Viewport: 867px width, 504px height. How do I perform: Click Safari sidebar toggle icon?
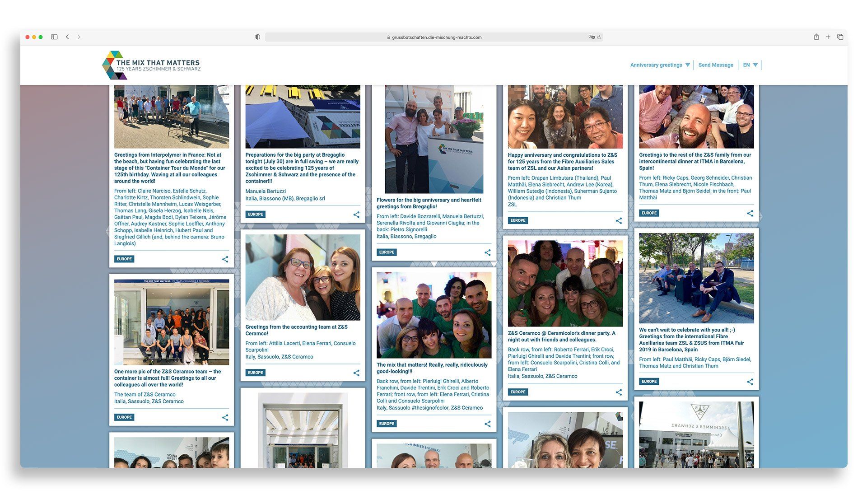click(54, 37)
